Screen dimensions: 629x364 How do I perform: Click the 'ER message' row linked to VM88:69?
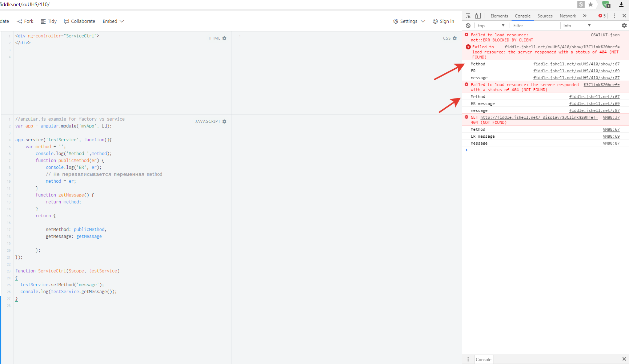pyautogui.click(x=545, y=137)
